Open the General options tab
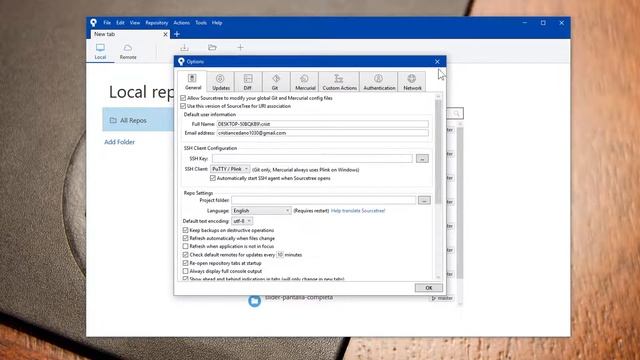Screen dimensions: 640x360 (192, 82)
